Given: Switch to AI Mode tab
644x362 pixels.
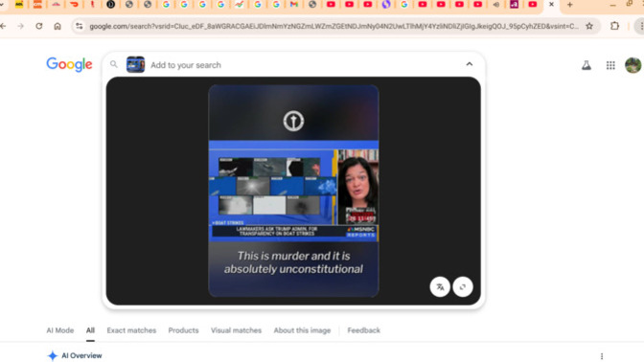Looking at the screenshot, I should click(60, 330).
